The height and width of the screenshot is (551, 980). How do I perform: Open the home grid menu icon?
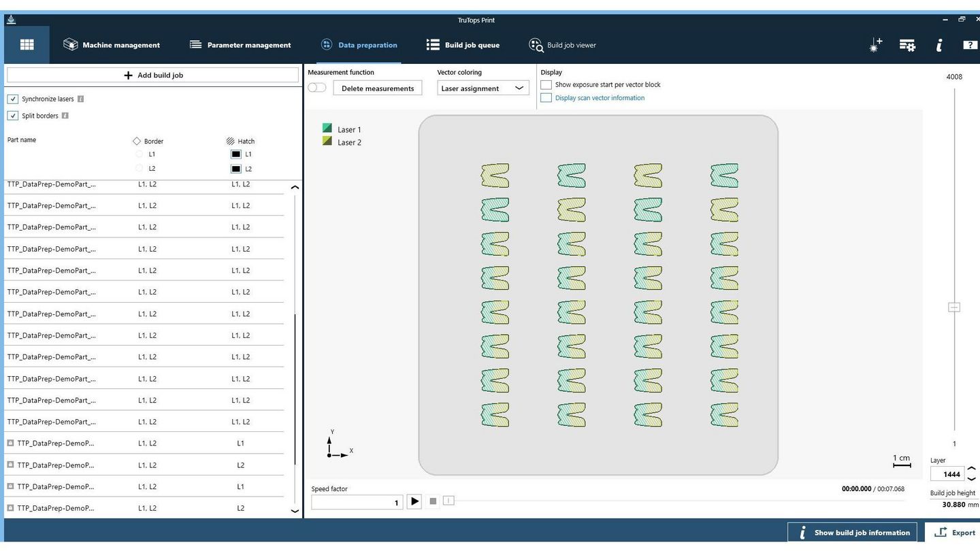(27, 45)
